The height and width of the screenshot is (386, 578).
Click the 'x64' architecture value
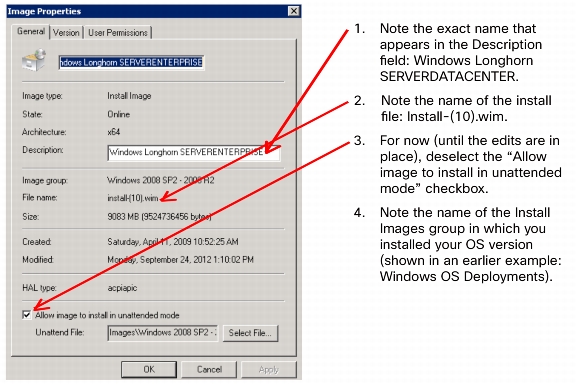coord(114,132)
